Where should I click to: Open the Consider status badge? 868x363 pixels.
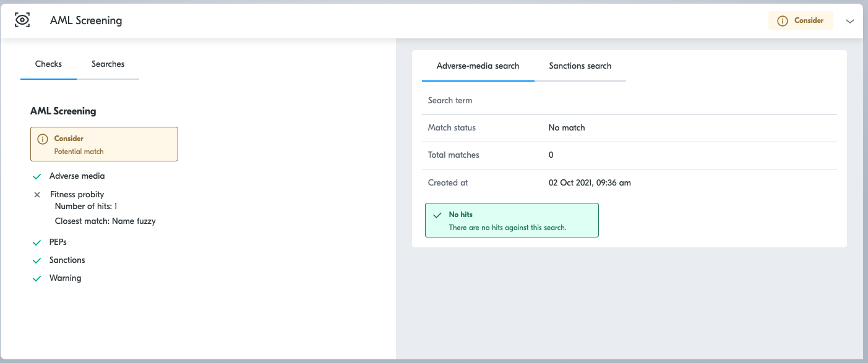pyautogui.click(x=801, y=20)
